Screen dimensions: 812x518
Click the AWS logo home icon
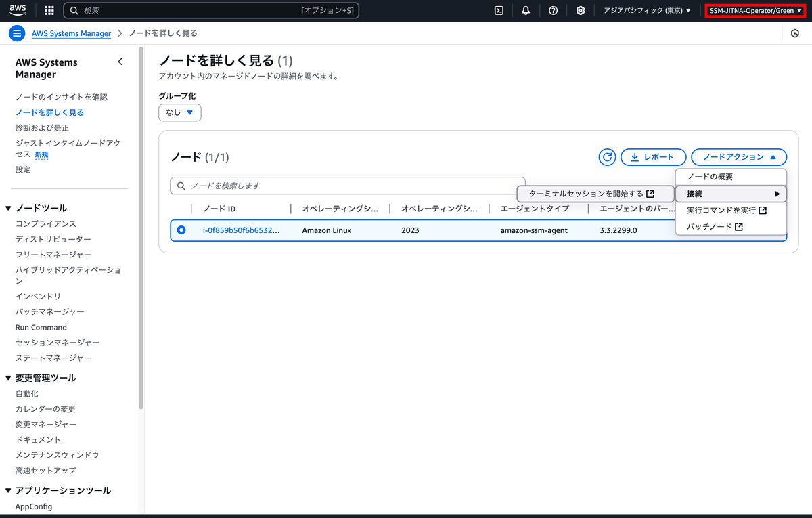18,10
